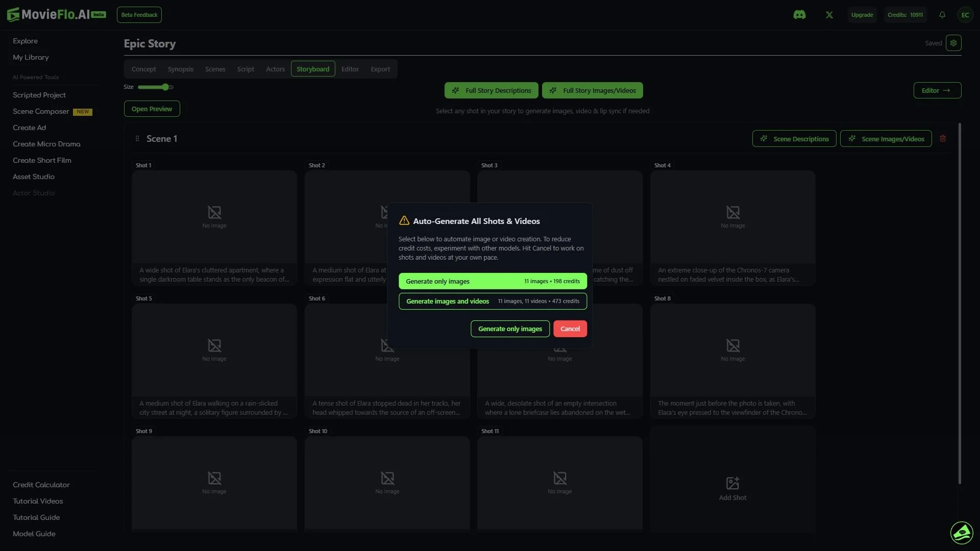
Task: Enable Full Story Images/Videos generation
Action: coord(592,90)
